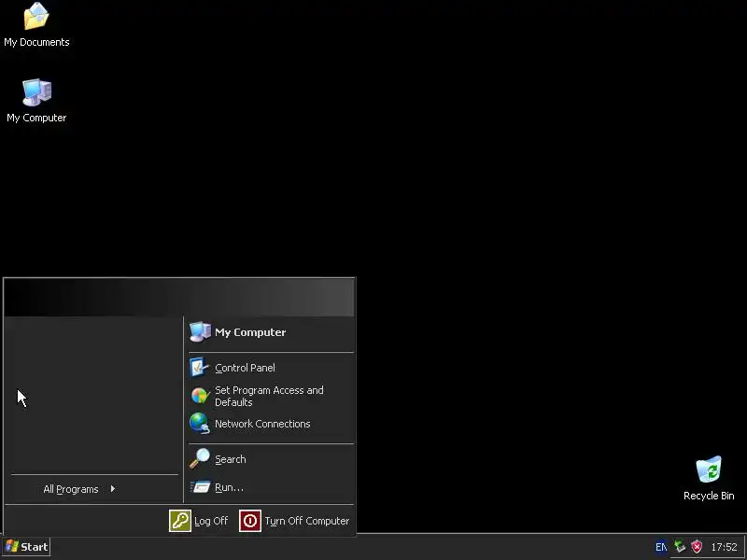Open Control Panel in Start menu
The width and height of the screenshot is (747, 560).
coord(271,368)
